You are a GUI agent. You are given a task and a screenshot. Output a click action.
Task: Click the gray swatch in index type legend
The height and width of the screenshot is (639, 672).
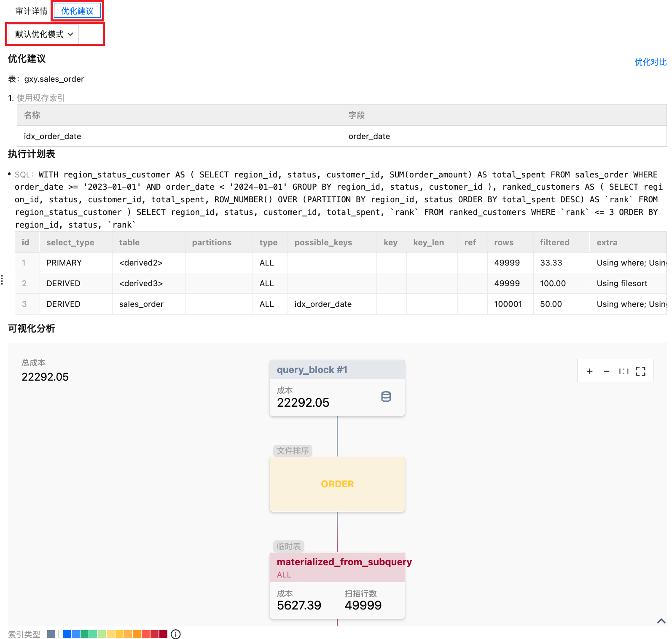click(x=51, y=634)
